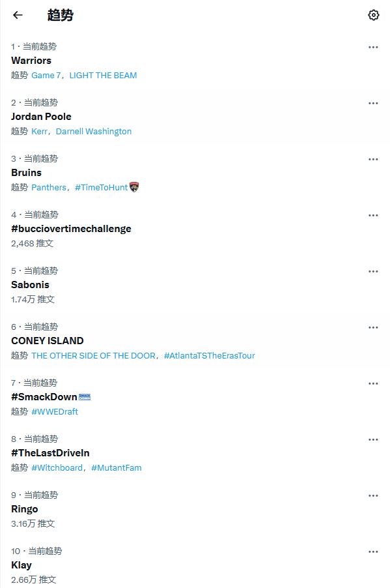Image resolution: width=390 pixels, height=588 pixels.
Task: Open the #WWEDraft hashtag link
Action: pyautogui.click(x=55, y=412)
